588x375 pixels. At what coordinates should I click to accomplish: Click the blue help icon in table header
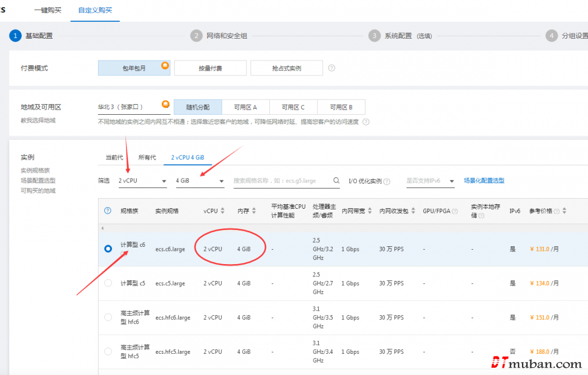108,211
